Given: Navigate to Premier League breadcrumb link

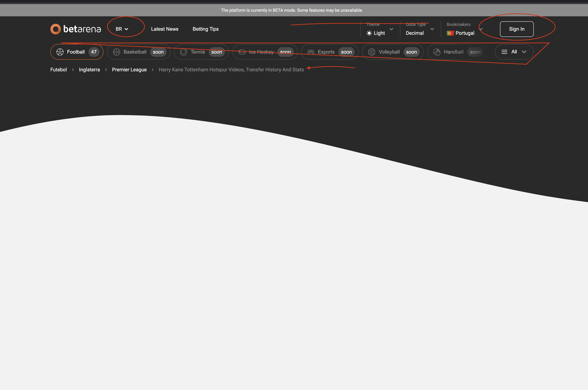Looking at the screenshot, I should tap(129, 70).
